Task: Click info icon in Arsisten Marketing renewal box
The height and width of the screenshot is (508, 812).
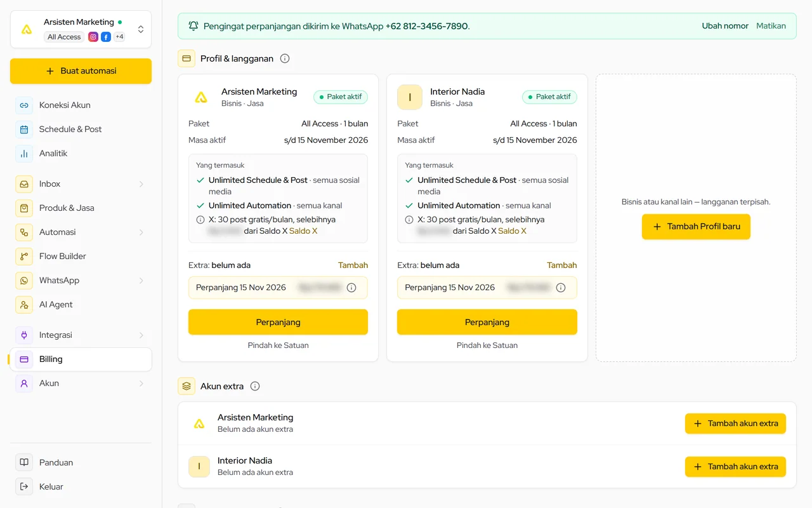Action: pyautogui.click(x=351, y=288)
